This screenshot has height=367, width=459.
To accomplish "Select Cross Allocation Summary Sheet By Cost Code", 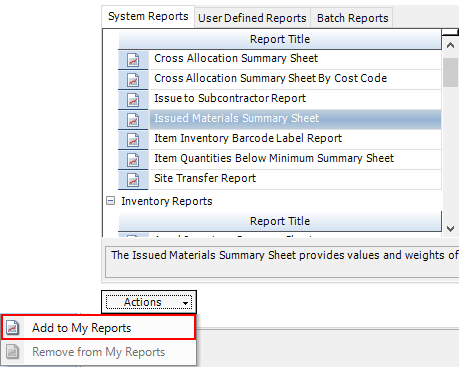I will tap(295, 80).
